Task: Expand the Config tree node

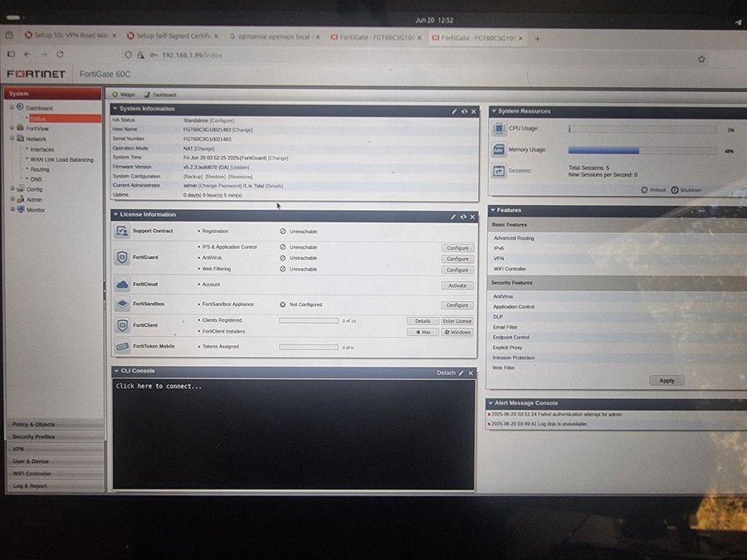Action: pos(12,189)
